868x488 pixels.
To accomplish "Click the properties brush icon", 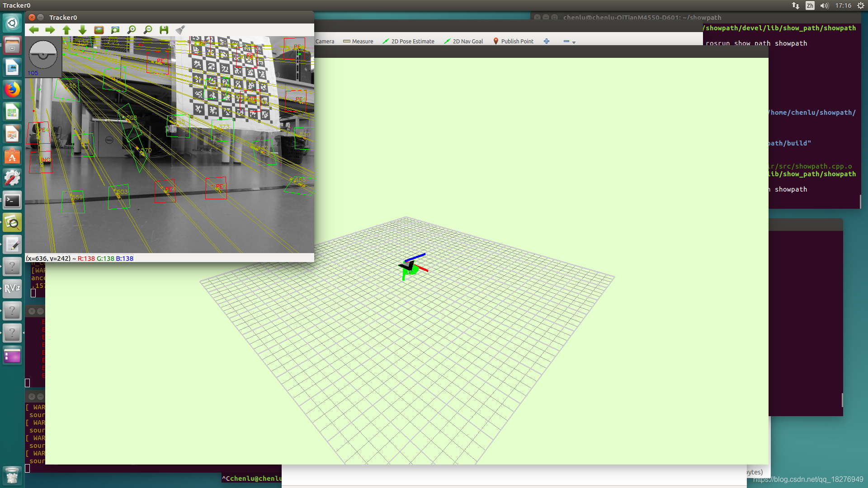I will pos(180,30).
